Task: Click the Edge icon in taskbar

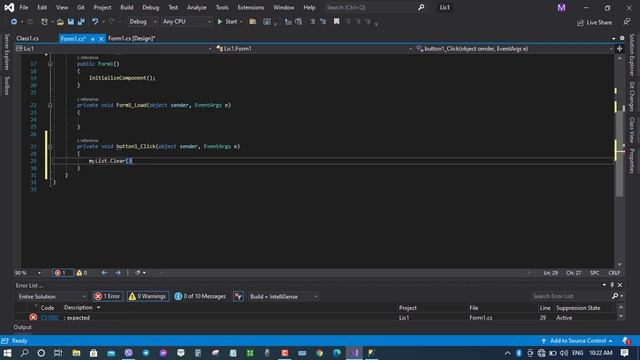Action: click(x=337, y=353)
